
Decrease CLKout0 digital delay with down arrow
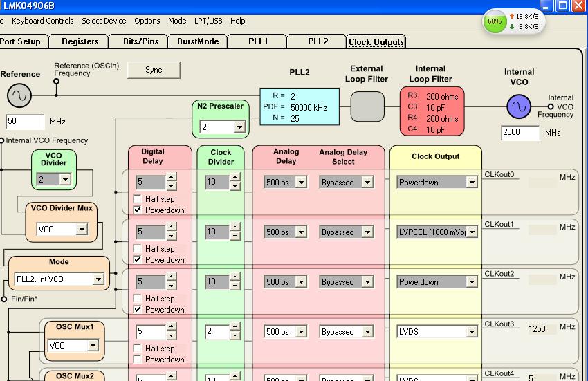pyautogui.click(x=172, y=186)
